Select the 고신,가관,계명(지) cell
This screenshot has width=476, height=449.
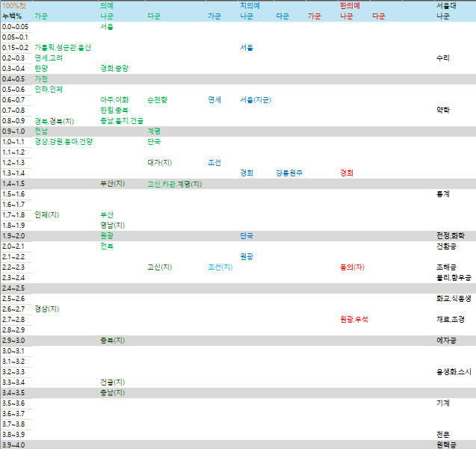click(x=174, y=183)
